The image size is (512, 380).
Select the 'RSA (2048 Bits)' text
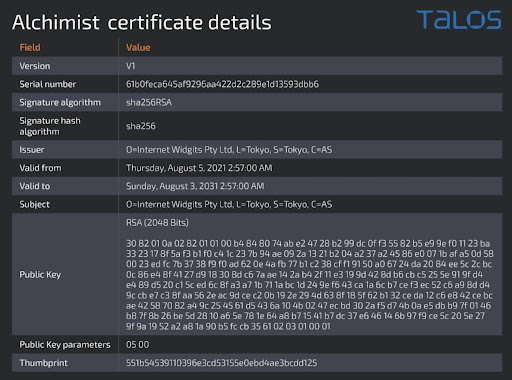(x=157, y=223)
